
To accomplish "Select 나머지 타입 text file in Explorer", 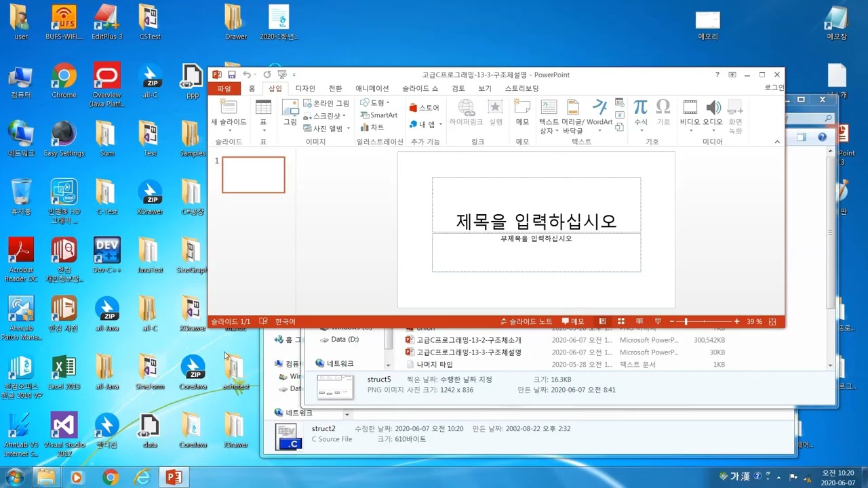I will 435,365.
